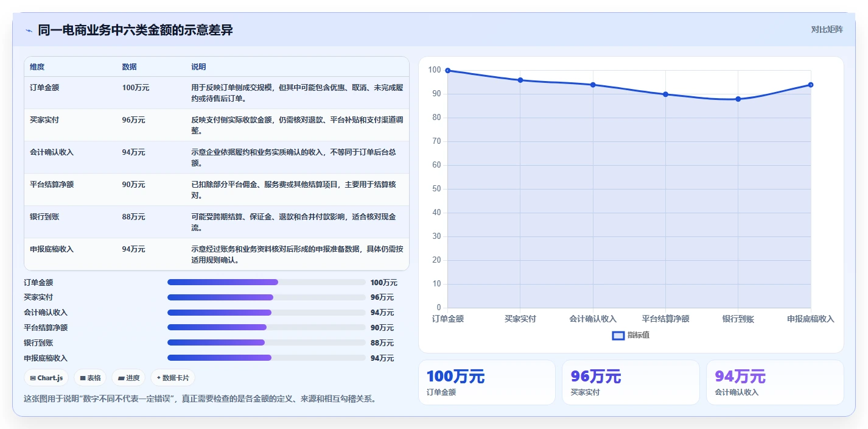
Task: Click the chart data point for 申报底稿收入
Action: tap(811, 85)
